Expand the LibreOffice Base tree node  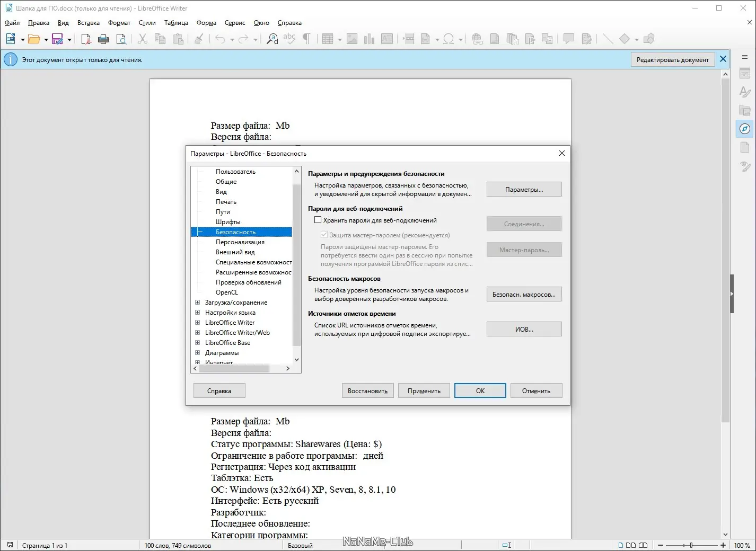[x=197, y=343]
